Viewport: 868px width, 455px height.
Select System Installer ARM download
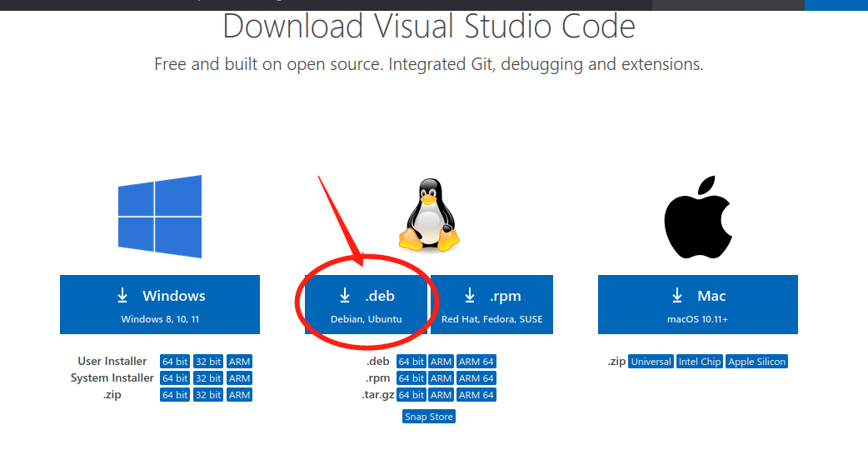(x=239, y=378)
